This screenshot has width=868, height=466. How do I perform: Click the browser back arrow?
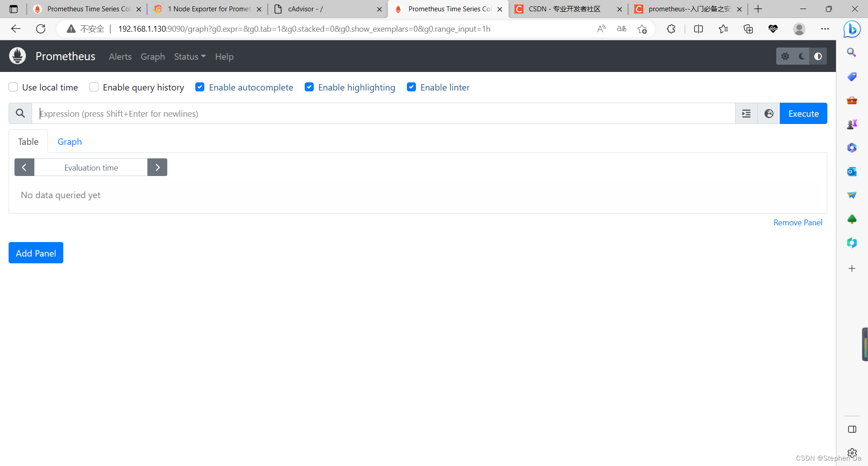(x=16, y=29)
